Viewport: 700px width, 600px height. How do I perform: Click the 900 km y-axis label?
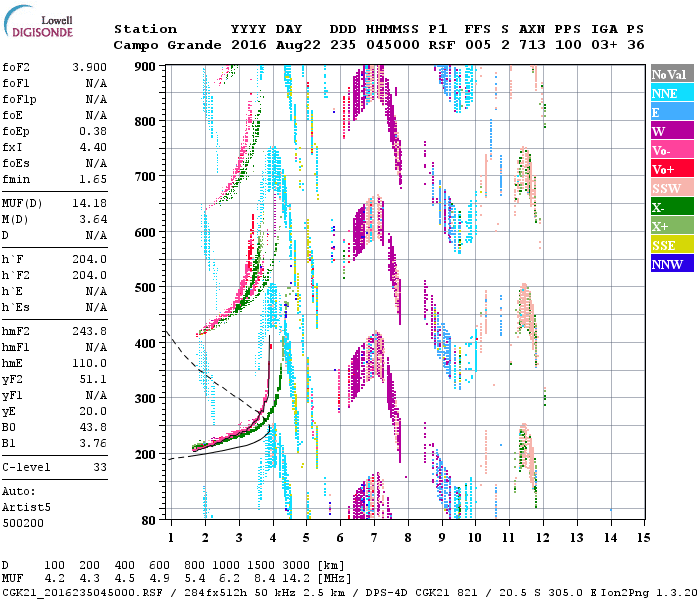point(145,67)
